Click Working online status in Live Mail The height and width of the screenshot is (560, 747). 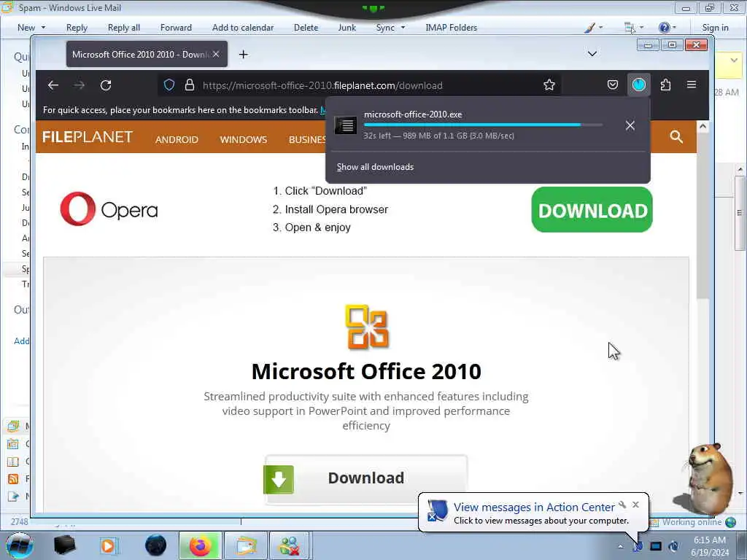(693, 522)
